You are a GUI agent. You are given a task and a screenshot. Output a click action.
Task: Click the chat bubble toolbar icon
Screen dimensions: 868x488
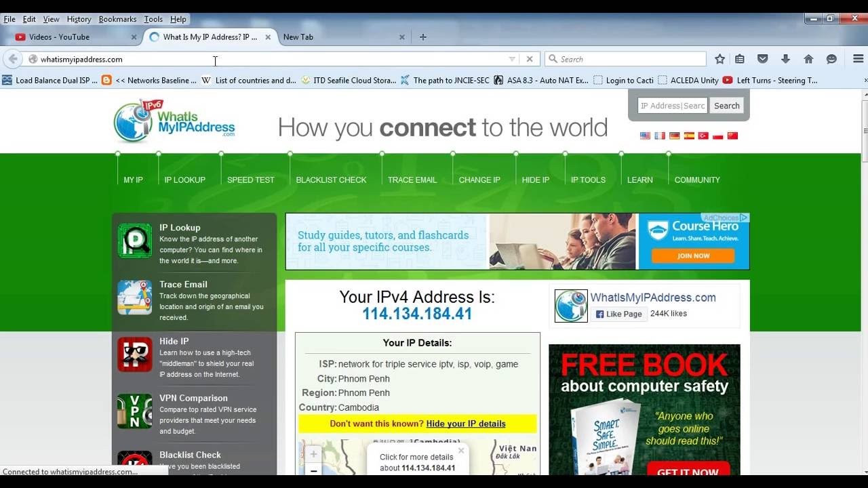(831, 59)
